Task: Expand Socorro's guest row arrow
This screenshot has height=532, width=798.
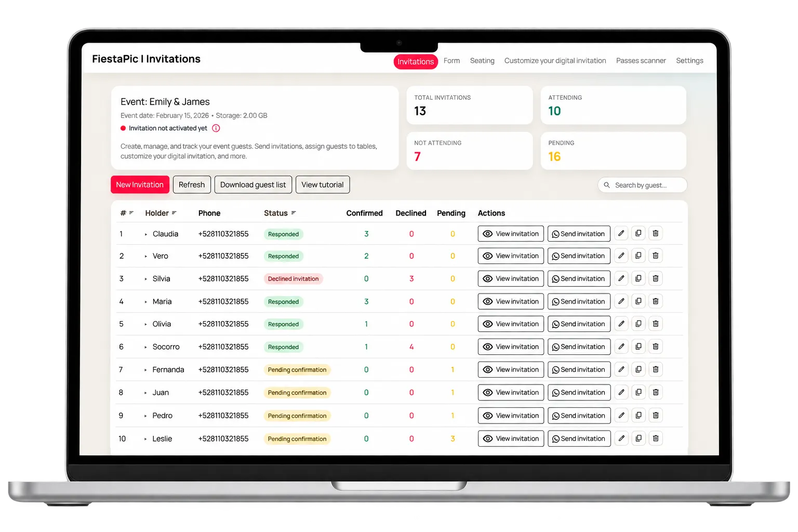Action: [146, 347]
